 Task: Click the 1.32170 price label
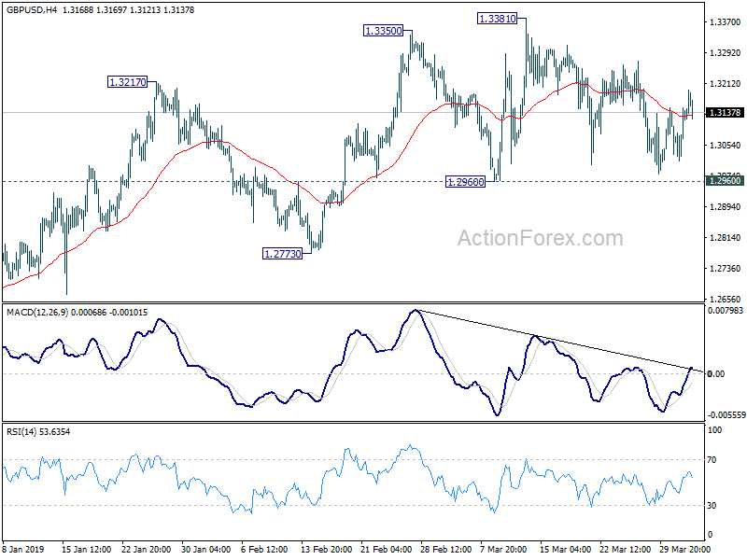(127, 82)
